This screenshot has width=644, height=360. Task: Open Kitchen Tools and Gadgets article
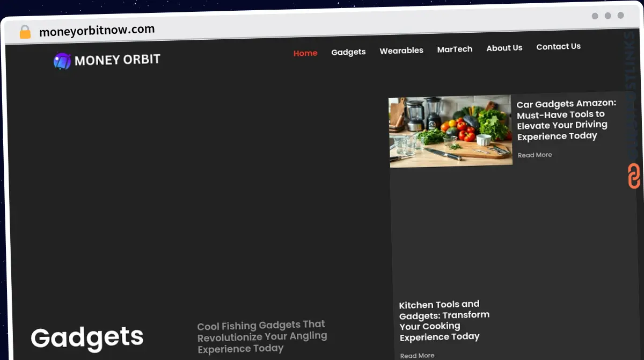tap(444, 321)
